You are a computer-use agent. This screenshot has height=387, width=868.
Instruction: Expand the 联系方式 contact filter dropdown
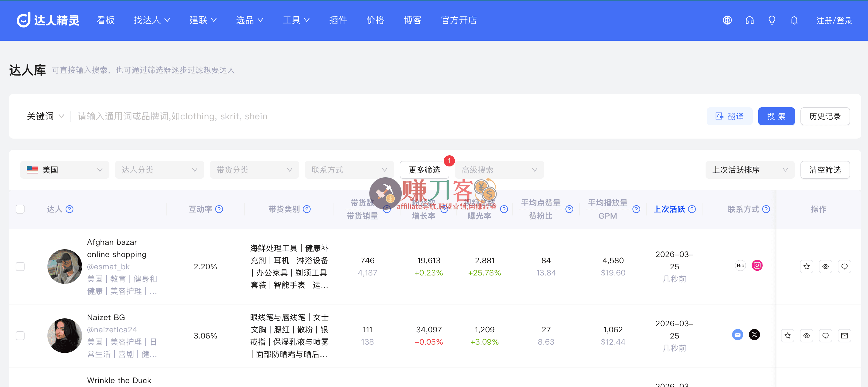tap(349, 170)
